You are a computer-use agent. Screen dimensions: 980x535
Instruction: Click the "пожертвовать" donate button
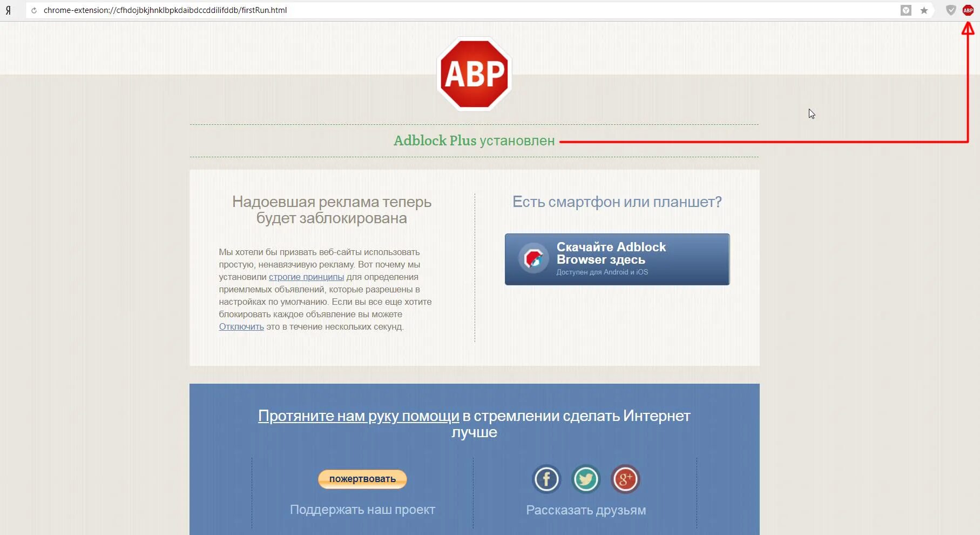[x=362, y=479]
